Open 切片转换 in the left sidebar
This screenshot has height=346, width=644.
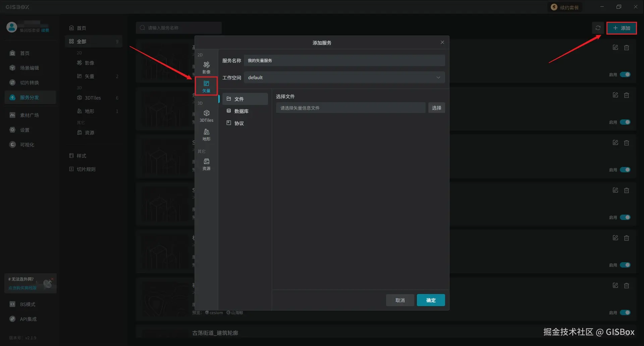30,82
